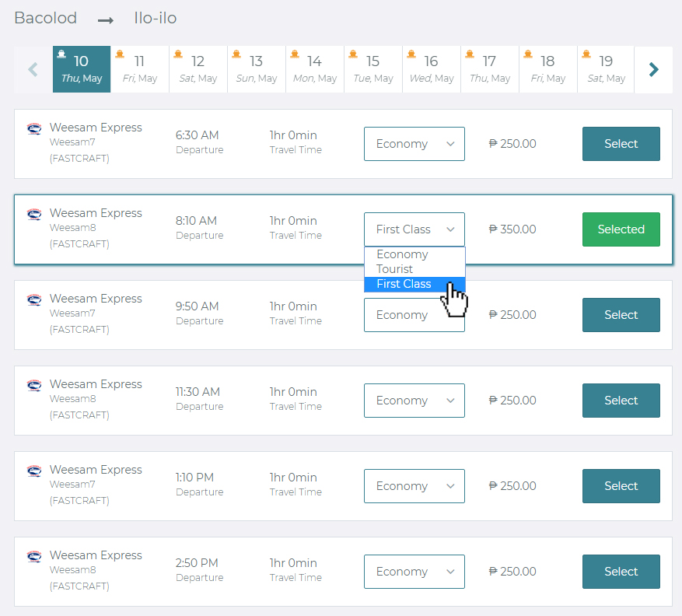Click the ship icon on Fri, May 18
This screenshot has height=616, width=682.
point(527,54)
